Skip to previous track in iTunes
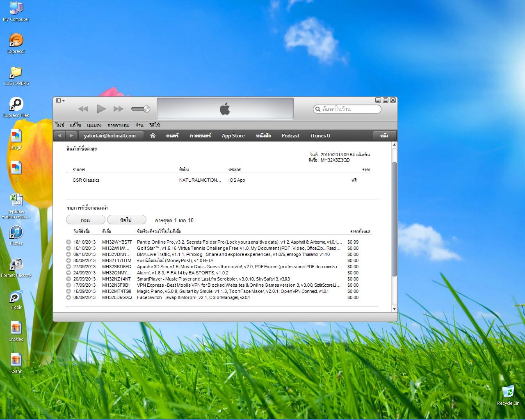The height and width of the screenshot is (420, 525). click(83, 109)
